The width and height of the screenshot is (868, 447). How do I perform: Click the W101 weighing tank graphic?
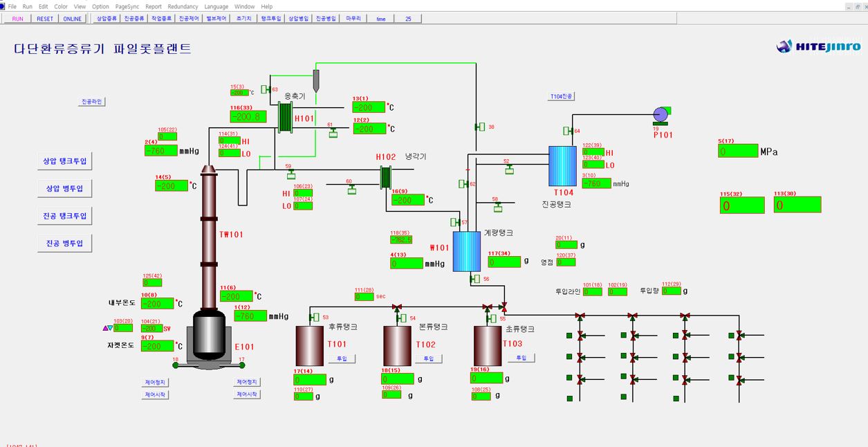[x=466, y=251]
